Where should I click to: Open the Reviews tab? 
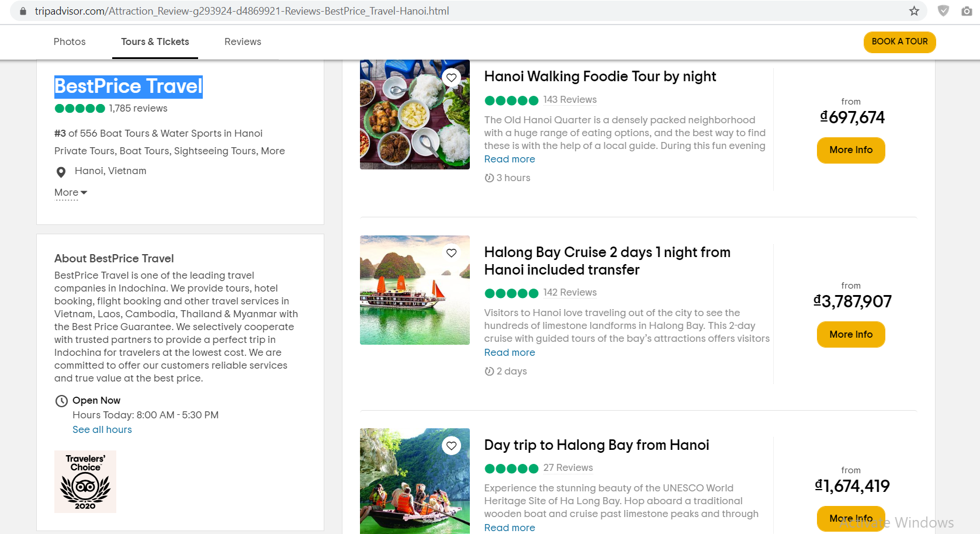click(x=243, y=41)
